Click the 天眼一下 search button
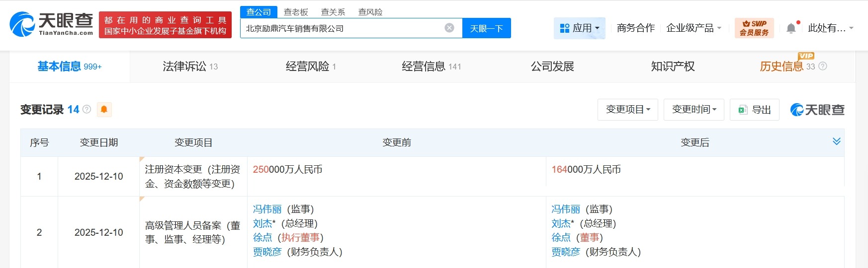The width and height of the screenshot is (868, 268). coord(487,28)
